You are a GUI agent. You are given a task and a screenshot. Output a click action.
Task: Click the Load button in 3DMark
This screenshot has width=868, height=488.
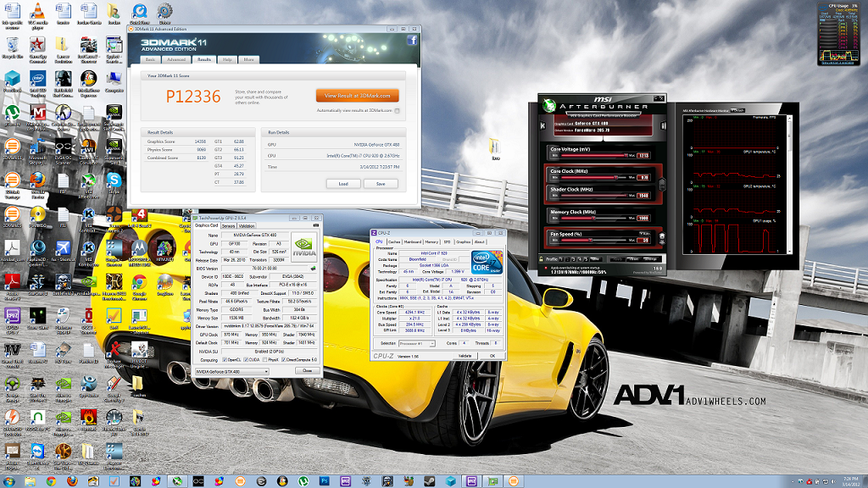click(x=343, y=184)
